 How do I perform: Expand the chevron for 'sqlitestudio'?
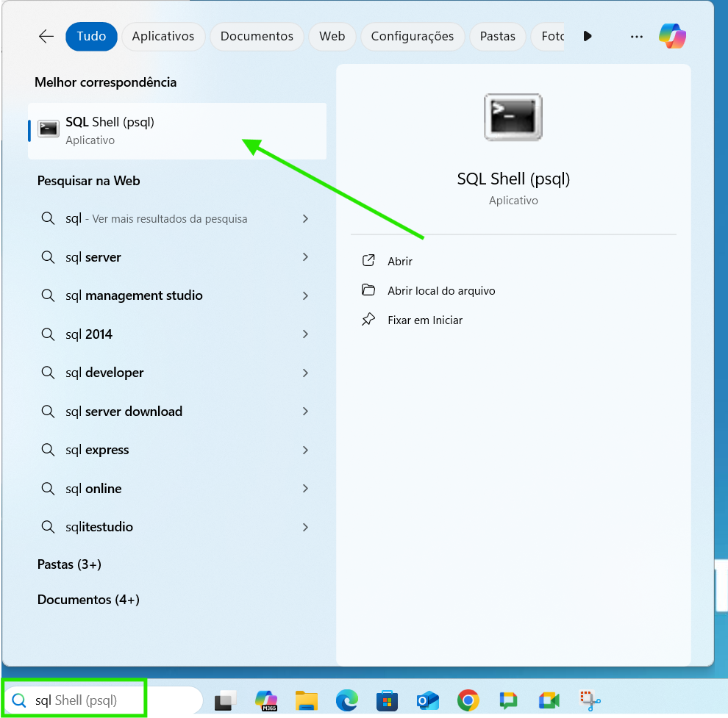[x=305, y=527]
